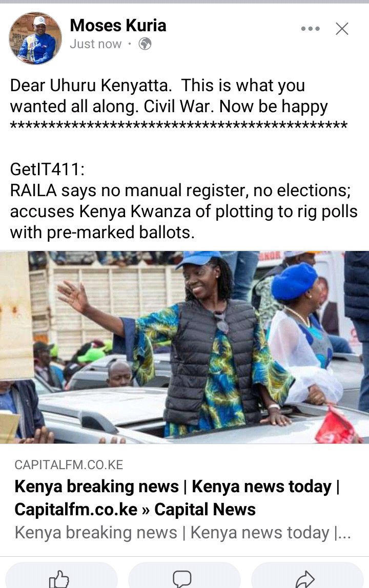369x588 pixels.
Task: Tap the public globe privacy icon
Action: point(145,44)
